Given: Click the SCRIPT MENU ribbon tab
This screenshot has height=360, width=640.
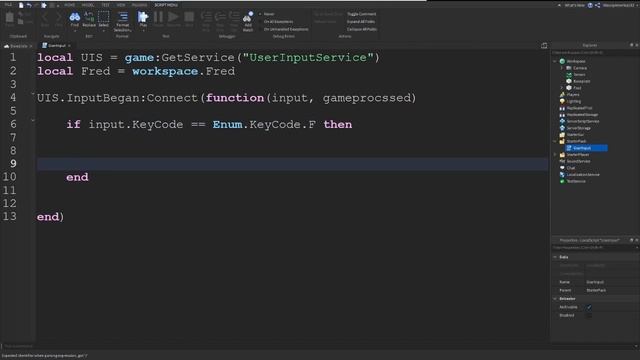Looking at the screenshot, I should [166, 5].
